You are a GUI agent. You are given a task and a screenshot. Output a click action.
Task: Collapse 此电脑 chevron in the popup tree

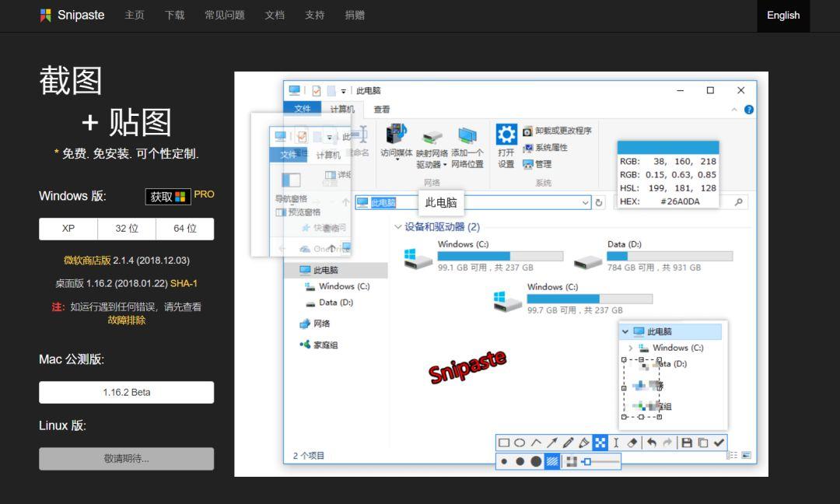tap(625, 331)
